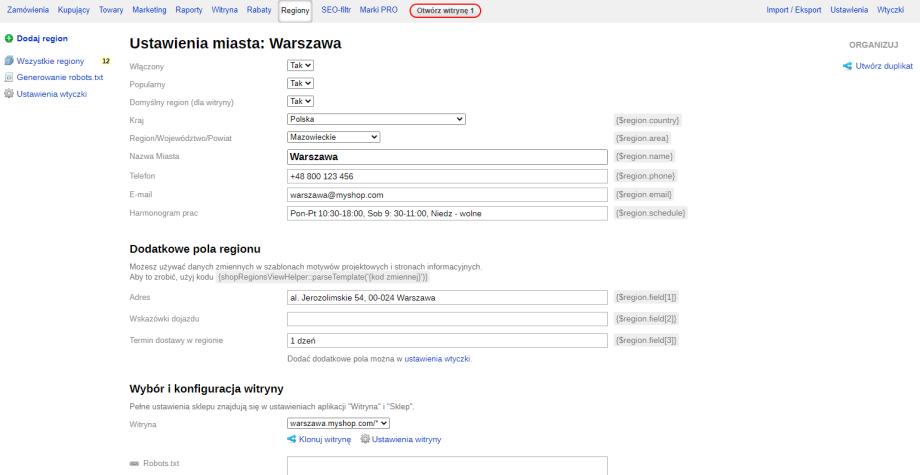Open the Domyślny region dropdown
This screenshot has height=475, width=920.
point(301,101)
